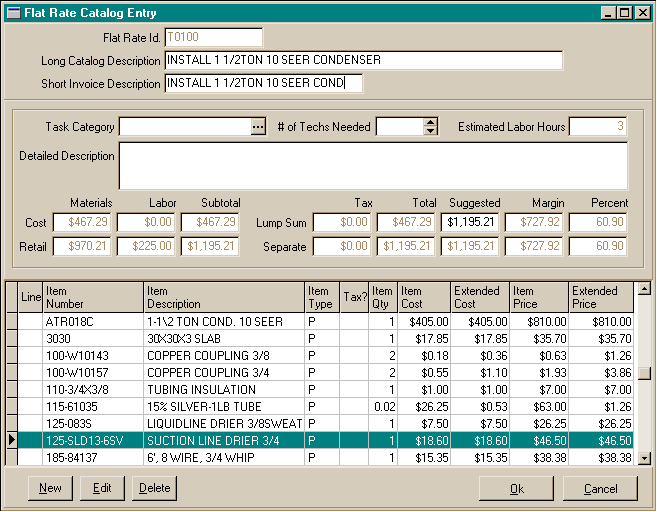Image resolution: width=657 pixels, height=512 pixels.
Task: Click the Long Catalog Description field
Action: tap(363, 60)
